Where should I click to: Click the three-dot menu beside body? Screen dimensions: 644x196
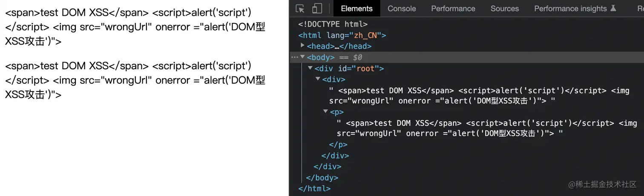tap(295, 57)
